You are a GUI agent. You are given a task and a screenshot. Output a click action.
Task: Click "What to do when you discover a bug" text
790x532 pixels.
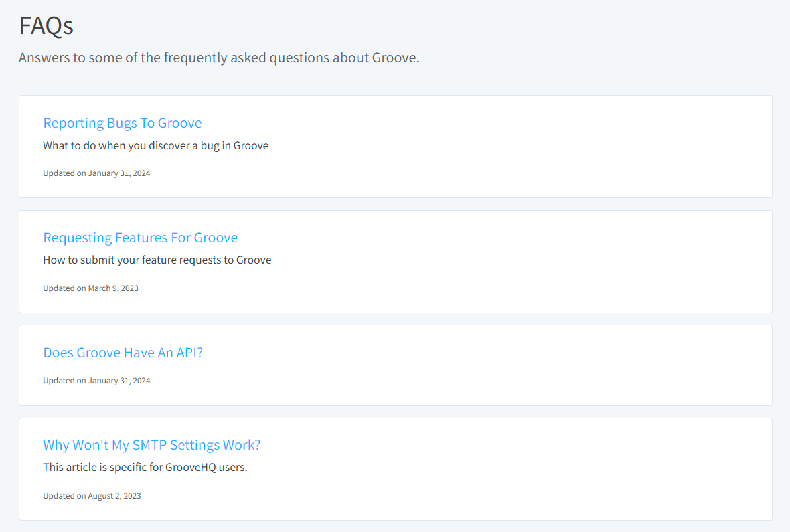(x=155, y=145)
